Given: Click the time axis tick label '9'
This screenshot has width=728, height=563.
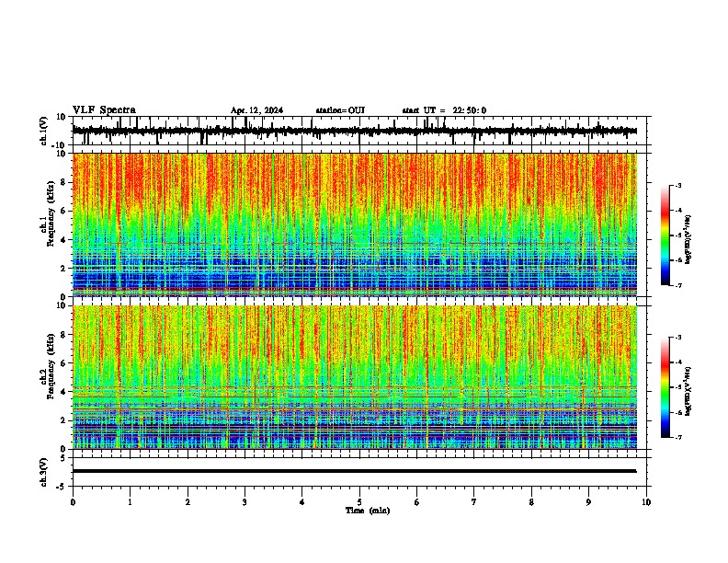Looking at the screenshot, I should click(x=588, y=502).
